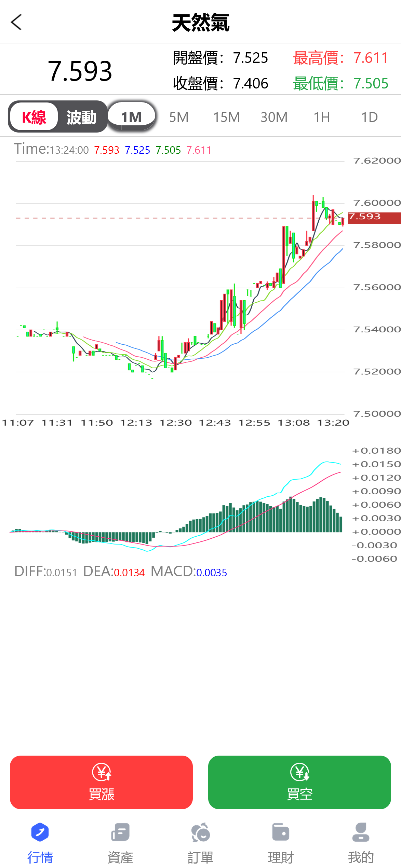Switch chart mode to K線
The height and width of the screenshot is (868, 401).
pos(34,117)
